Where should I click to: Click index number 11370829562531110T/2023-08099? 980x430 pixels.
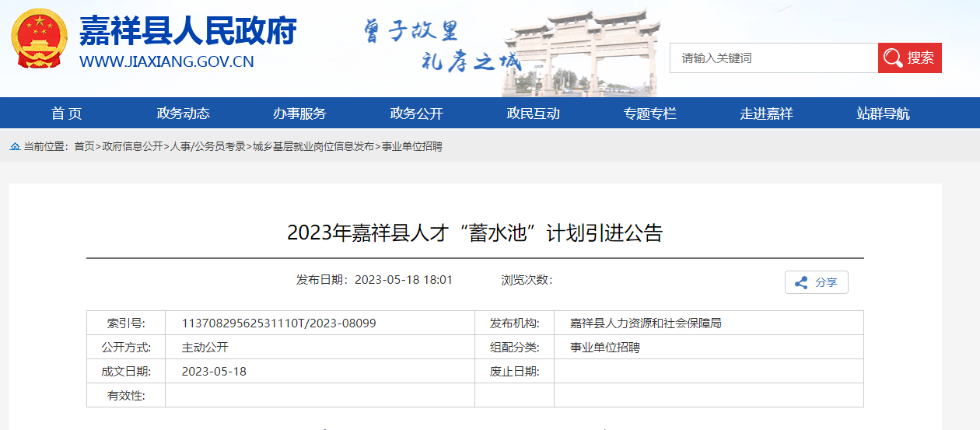click(x=279, y=323)
